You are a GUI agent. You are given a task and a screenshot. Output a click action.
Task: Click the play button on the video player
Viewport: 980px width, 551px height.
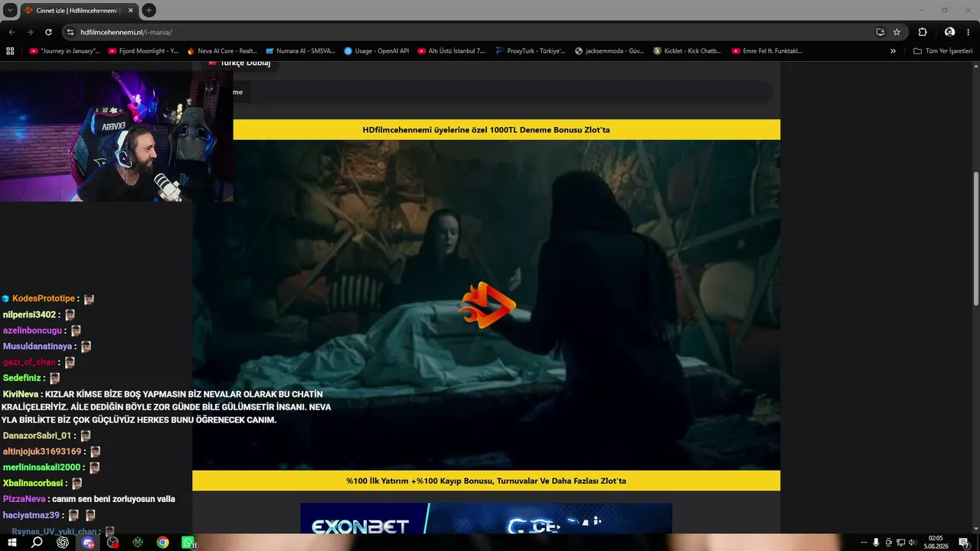tap(487, 305)
